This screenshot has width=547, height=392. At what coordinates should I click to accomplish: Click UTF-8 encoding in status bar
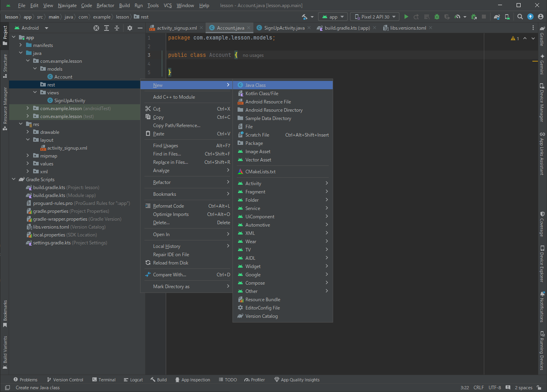[495, 388]
